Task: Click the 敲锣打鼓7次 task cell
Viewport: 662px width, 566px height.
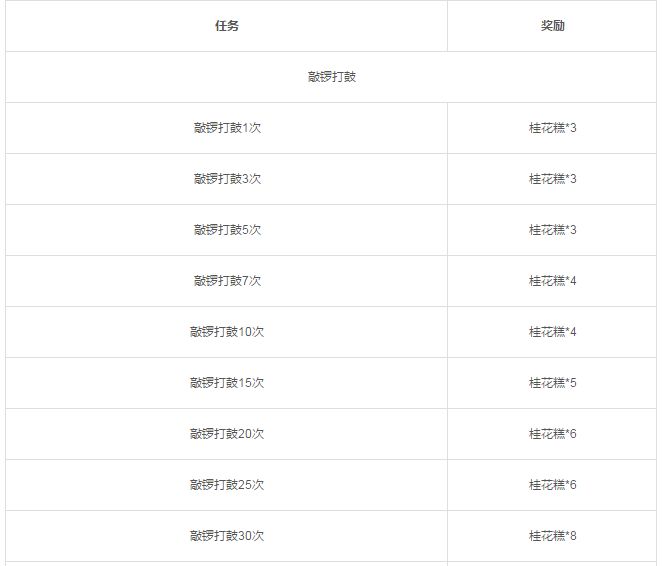Action: (x=227, y=281)
